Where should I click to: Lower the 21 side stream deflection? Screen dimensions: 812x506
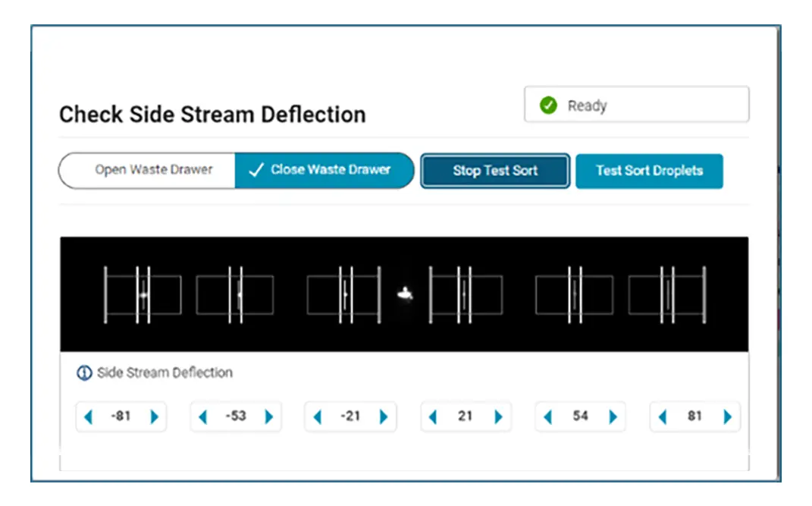point(433,416)
